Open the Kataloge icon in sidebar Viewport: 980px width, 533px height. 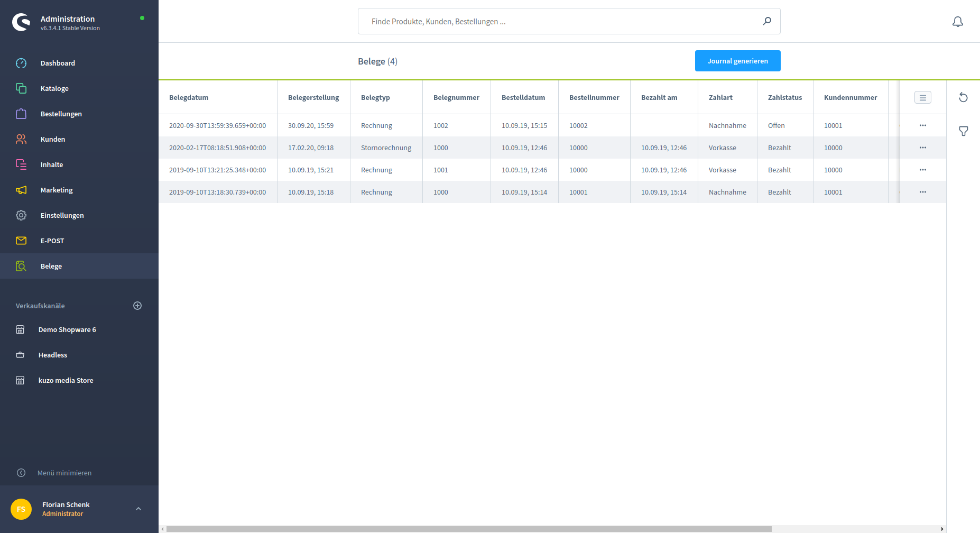click(x=21, y=88)
